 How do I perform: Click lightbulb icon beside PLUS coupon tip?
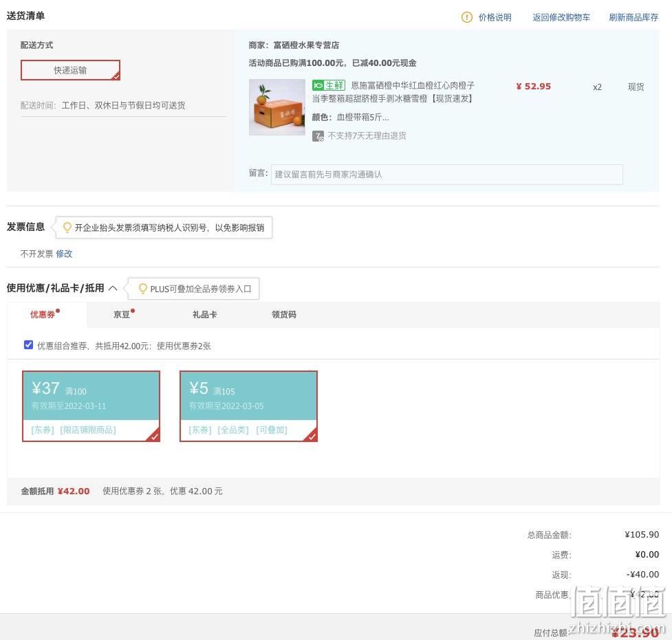click(x=142, y=289)
